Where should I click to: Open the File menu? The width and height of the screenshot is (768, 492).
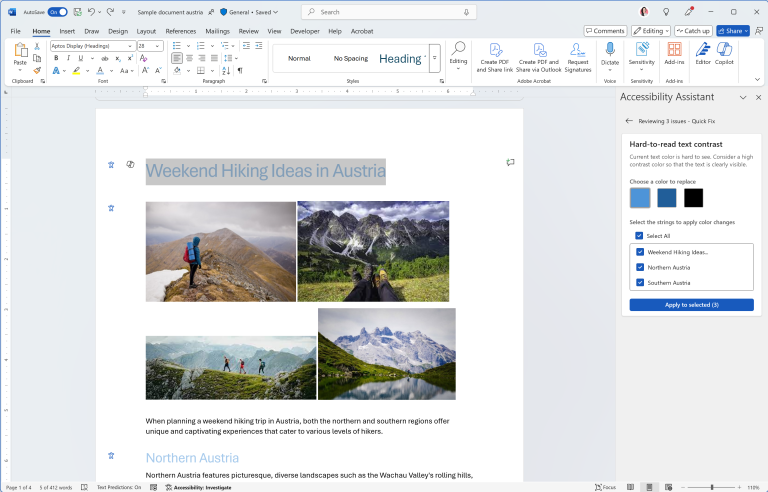point(16,31)
